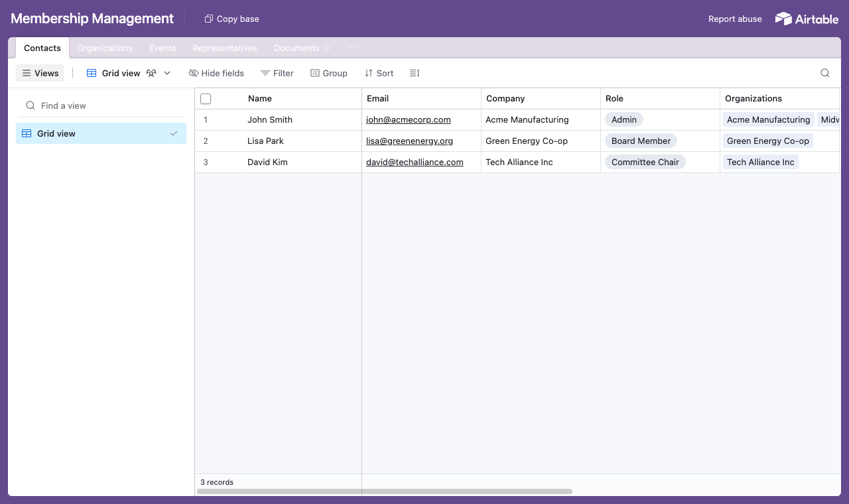Screen dimensions: 849x504
Task: Click the Copy base icon
Action: click(208, 19)
